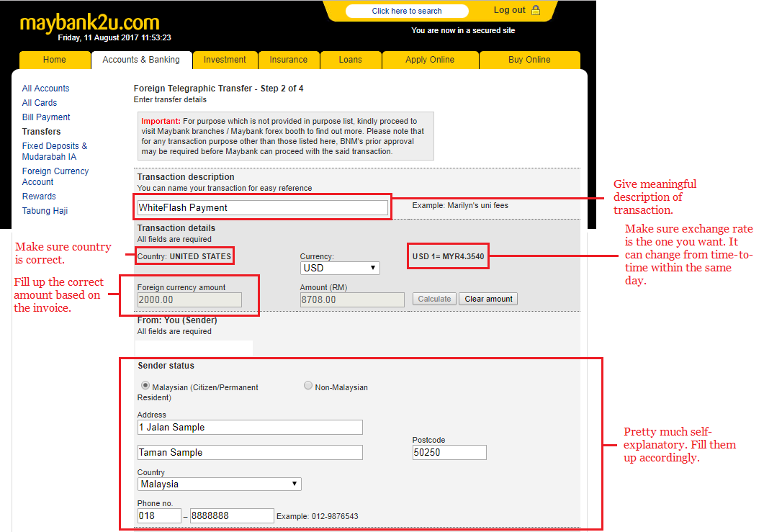Click the Clear amount button
764x532 pixels.
pyautogui.click(x=488, y=299)
